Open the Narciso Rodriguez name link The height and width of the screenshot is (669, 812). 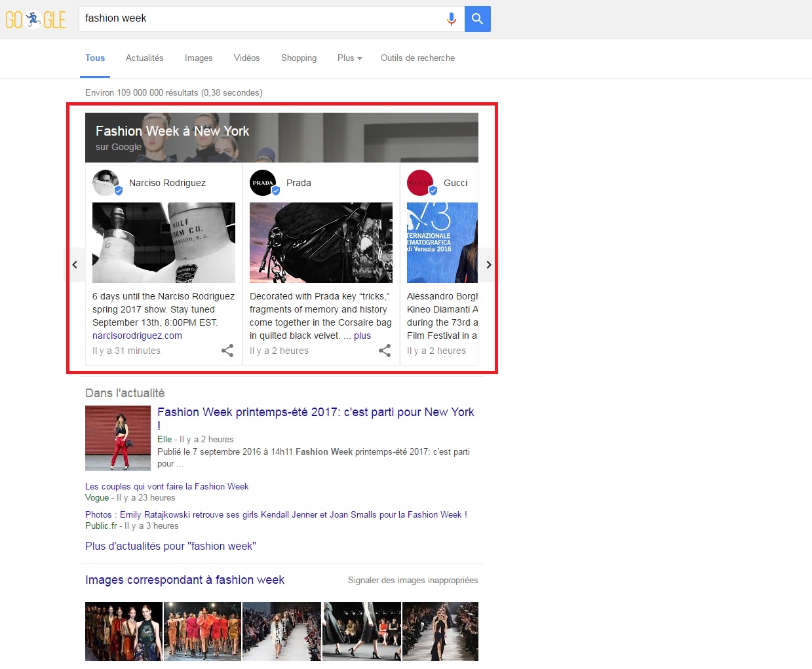click(x=167, y=183)
